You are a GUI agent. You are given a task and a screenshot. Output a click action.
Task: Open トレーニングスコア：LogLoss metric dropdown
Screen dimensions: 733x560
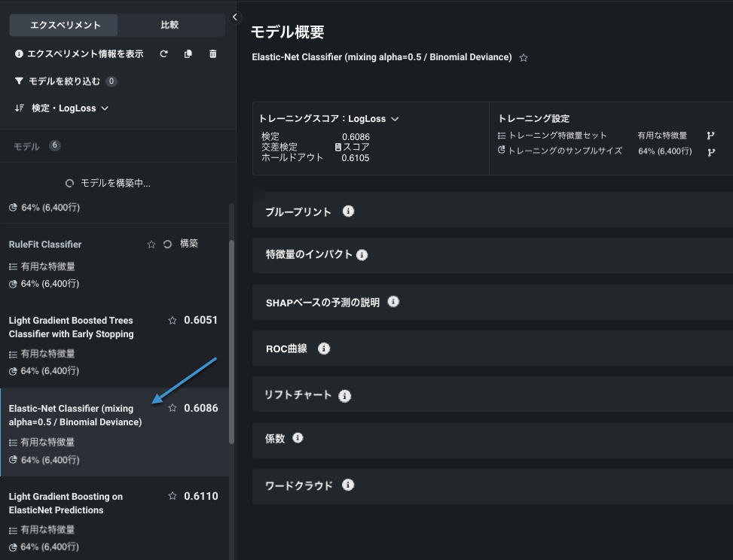pyautogui.click(x=328, y=119)
